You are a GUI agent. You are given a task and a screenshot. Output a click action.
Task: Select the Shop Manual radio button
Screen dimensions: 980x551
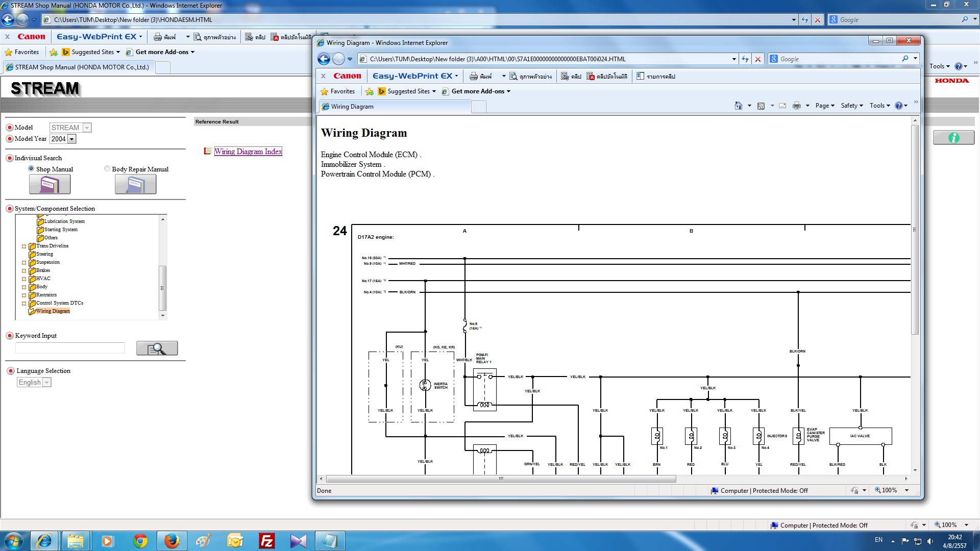(31, 169)
